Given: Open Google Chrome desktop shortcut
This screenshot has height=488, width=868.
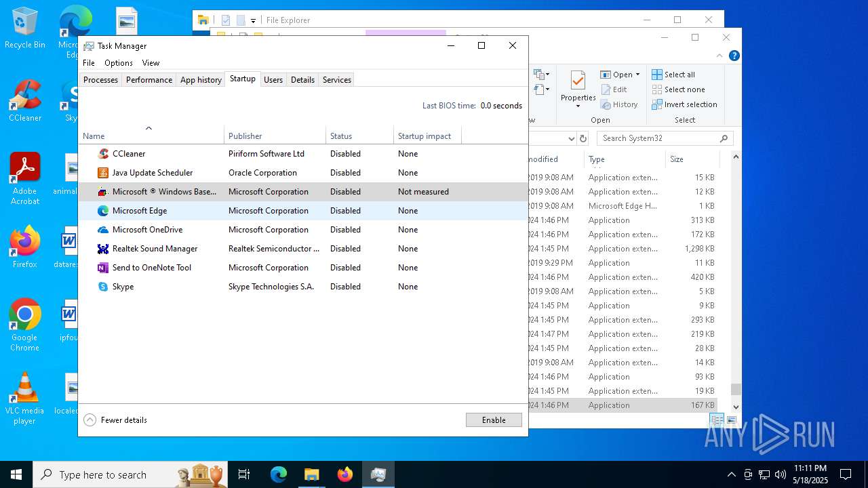Looking at the screenshot, I should tap(25, 325).
